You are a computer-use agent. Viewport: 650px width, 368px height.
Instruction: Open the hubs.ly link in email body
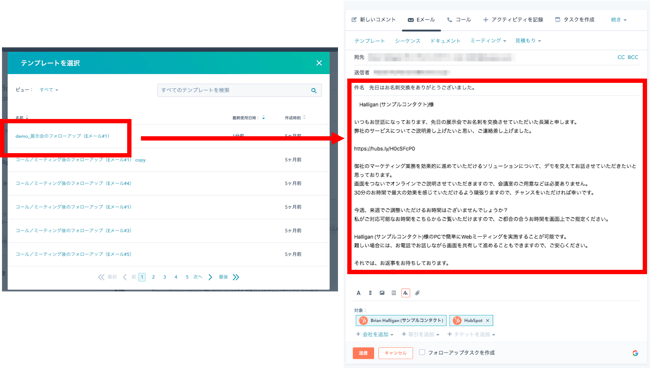[384, 148]
